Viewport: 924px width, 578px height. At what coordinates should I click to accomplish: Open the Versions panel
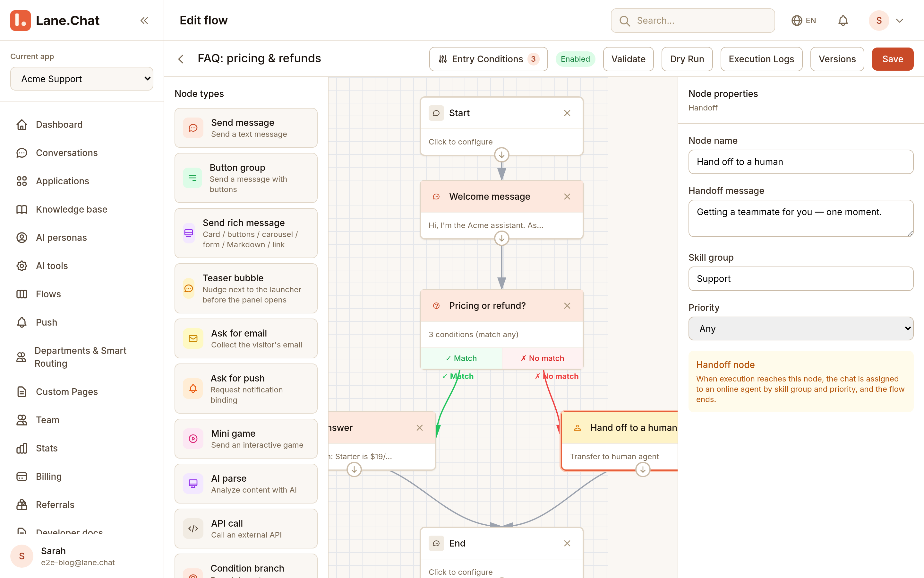tap(837, 59)
